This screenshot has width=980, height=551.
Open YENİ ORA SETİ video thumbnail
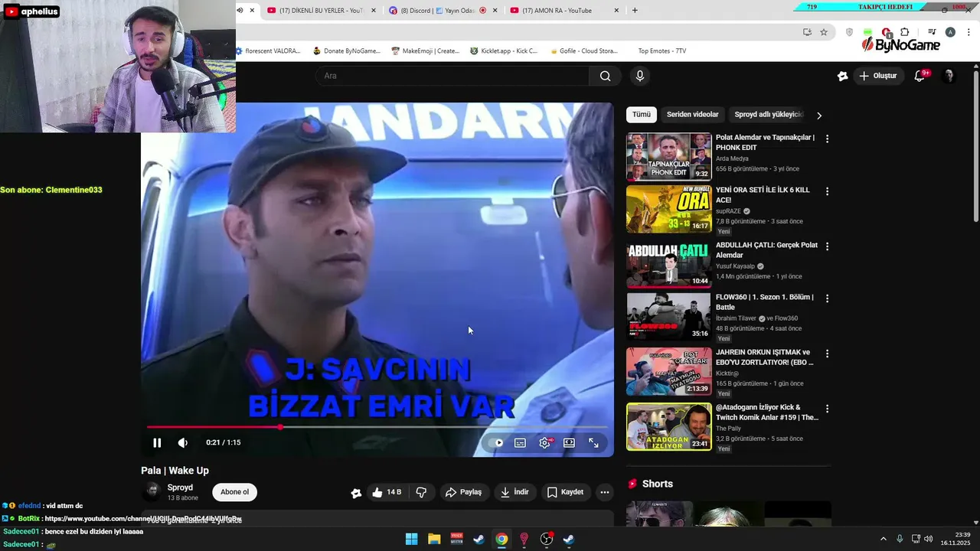669,209
